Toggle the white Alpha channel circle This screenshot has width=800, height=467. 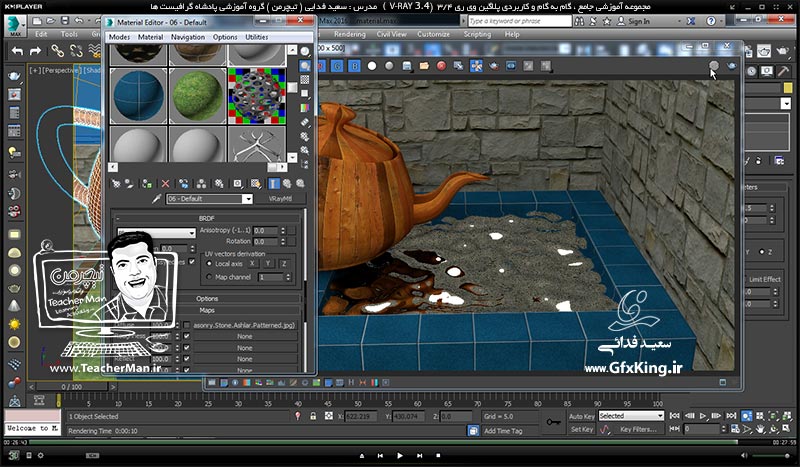372,66
